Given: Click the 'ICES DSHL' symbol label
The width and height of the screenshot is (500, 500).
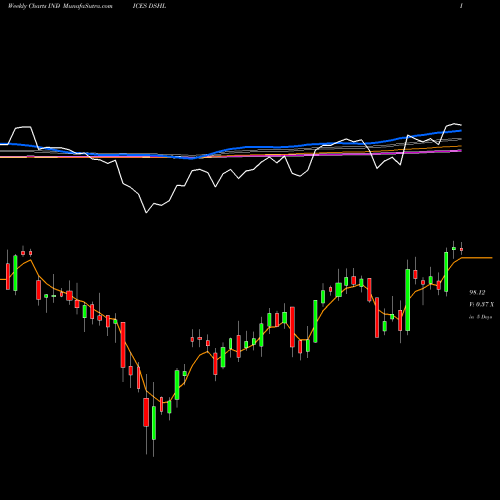Looking at the screenshot, I should tap(149, 6).
